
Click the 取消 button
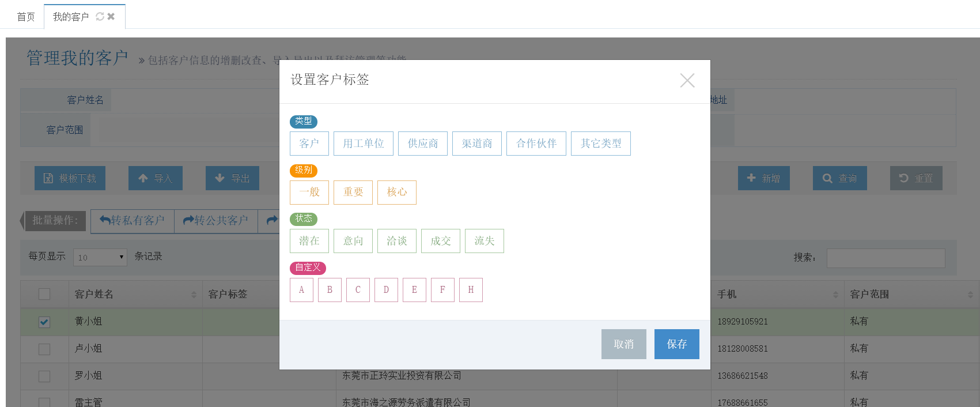point(624,344)
